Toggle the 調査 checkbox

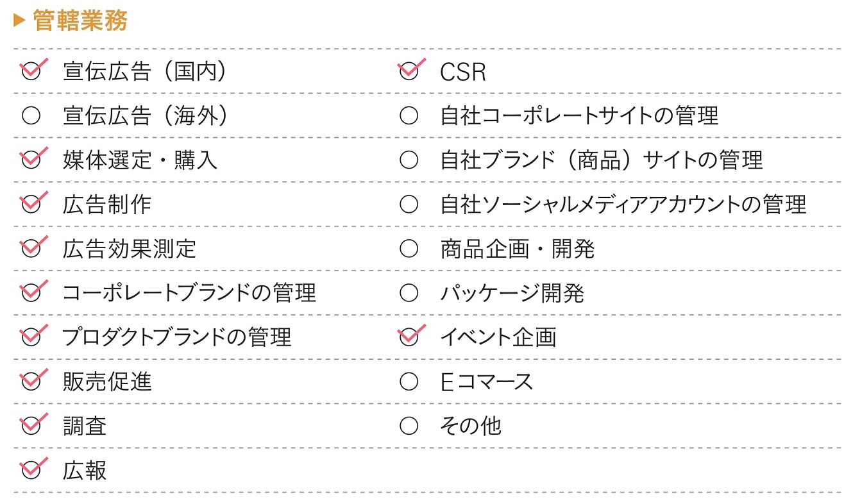coord(31,425)
